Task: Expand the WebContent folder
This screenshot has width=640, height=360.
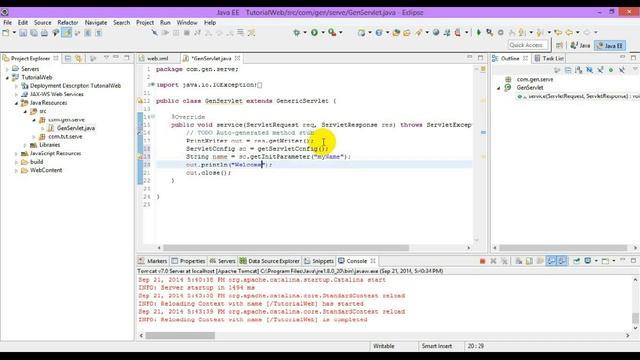Action: tap(16, 171)
